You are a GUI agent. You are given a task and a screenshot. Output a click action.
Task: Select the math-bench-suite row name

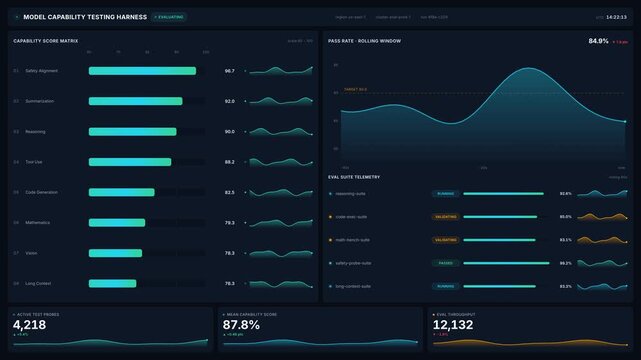click(x=352, y=240)
